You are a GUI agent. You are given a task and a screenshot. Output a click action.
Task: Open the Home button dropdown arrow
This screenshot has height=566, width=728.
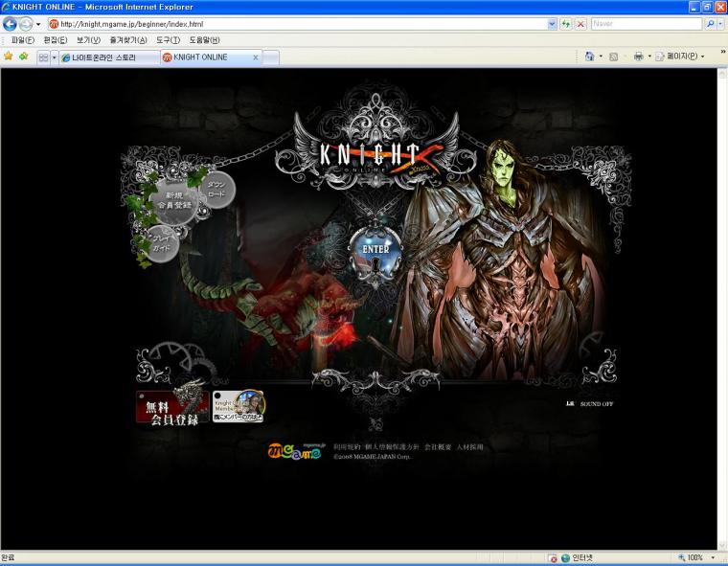pos(601,57)
